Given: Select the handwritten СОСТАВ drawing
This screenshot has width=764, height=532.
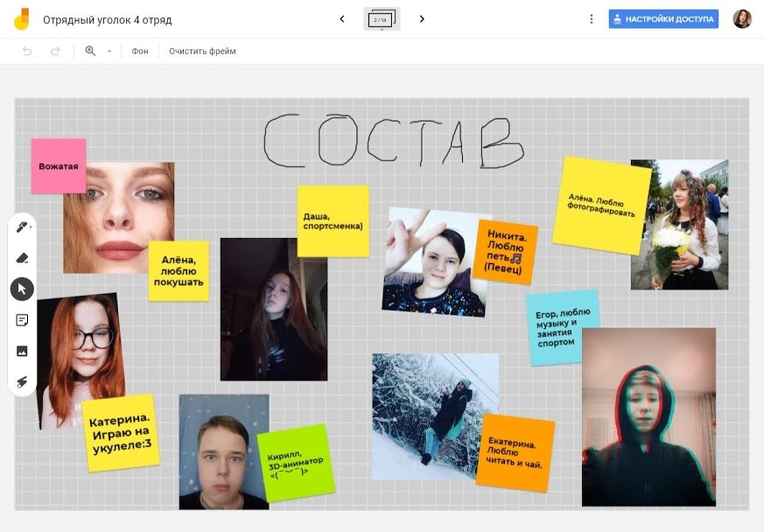Looking at the screenshot, I should pyautogui.click(x=394, y=140).
